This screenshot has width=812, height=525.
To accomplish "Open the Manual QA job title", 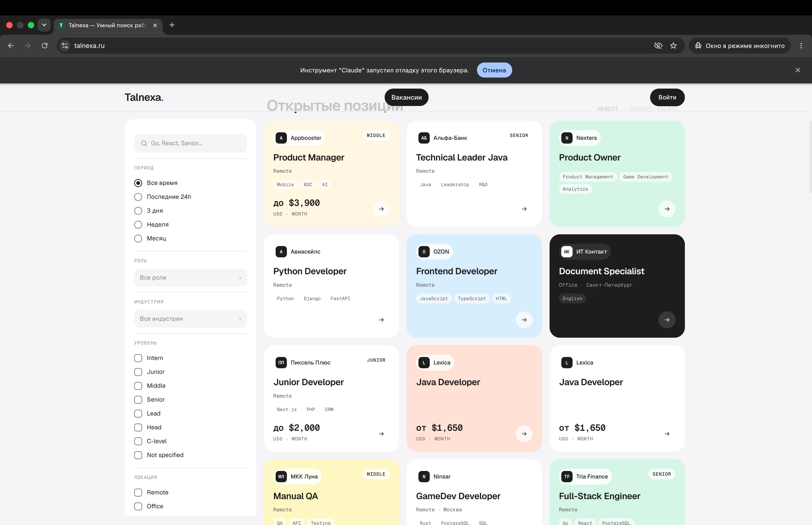I will [x=295, y=496].
